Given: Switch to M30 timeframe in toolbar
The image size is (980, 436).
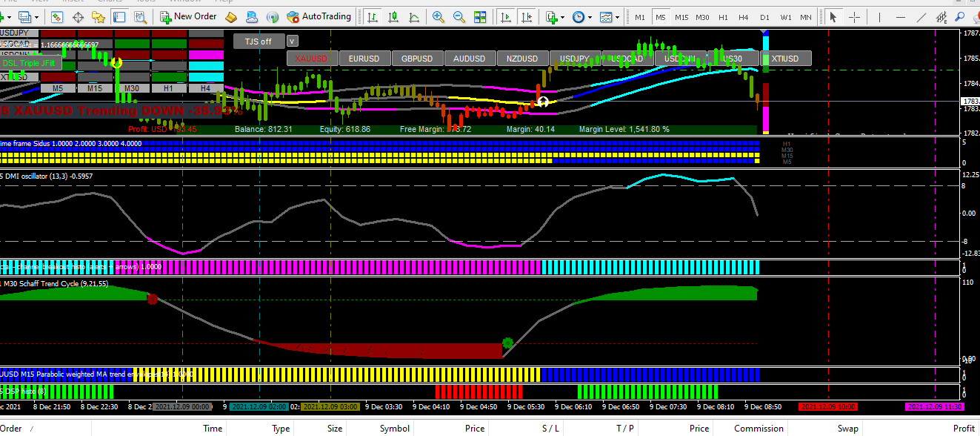Looking at the screenshot, I should click(x=702, y=16).
